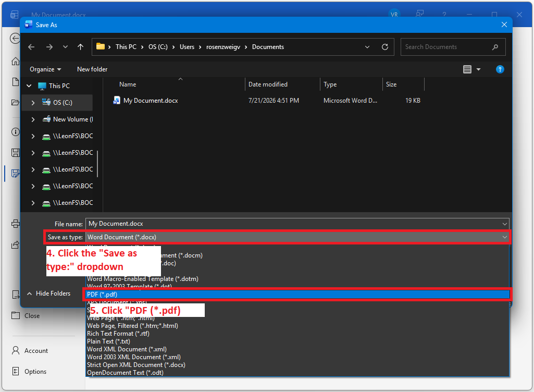
Task: Select OS (C:) drive in tree
Action: [63, 103]
